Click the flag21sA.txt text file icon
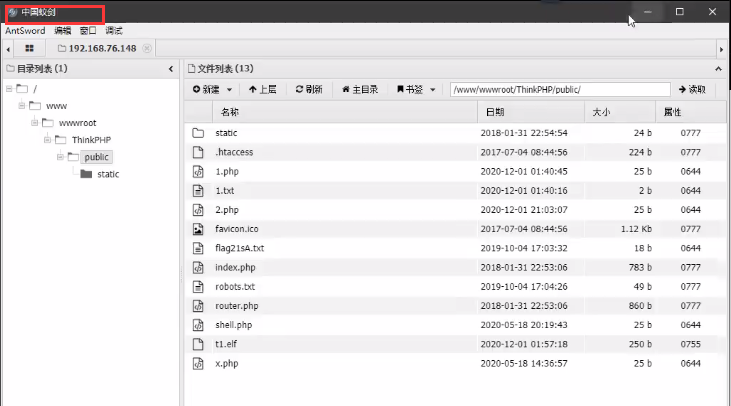731x406 pixels. [x=197, y=248]
